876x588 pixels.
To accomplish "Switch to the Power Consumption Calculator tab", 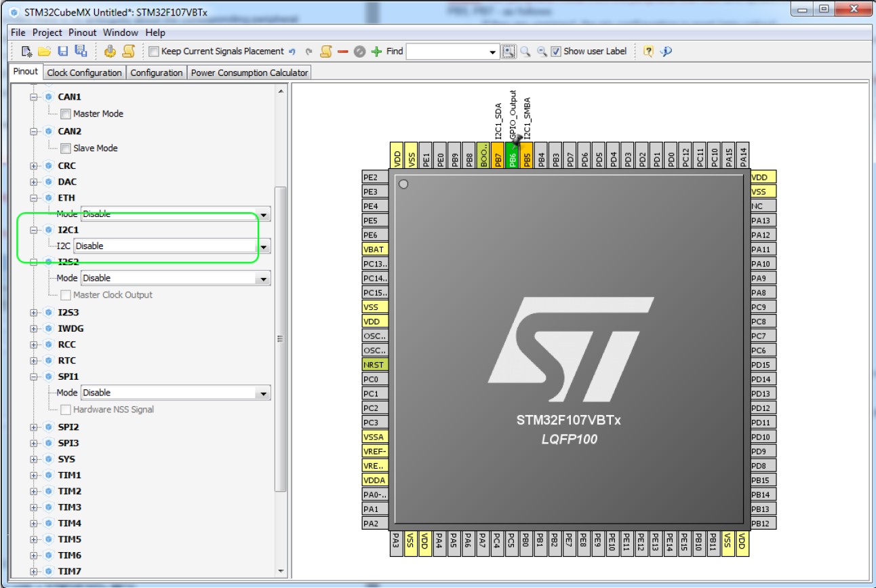I will (x=250, y=73).
